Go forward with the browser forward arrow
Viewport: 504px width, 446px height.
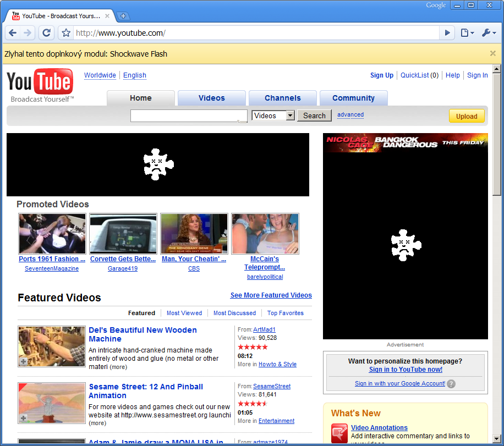point(28,33)
